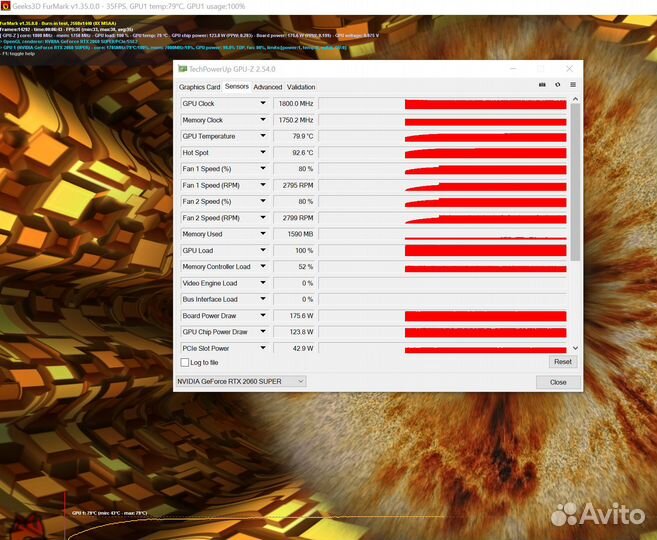Open the GPU Temperature sensor dropdown
The image size is (657, 540).
click(263, 136)
